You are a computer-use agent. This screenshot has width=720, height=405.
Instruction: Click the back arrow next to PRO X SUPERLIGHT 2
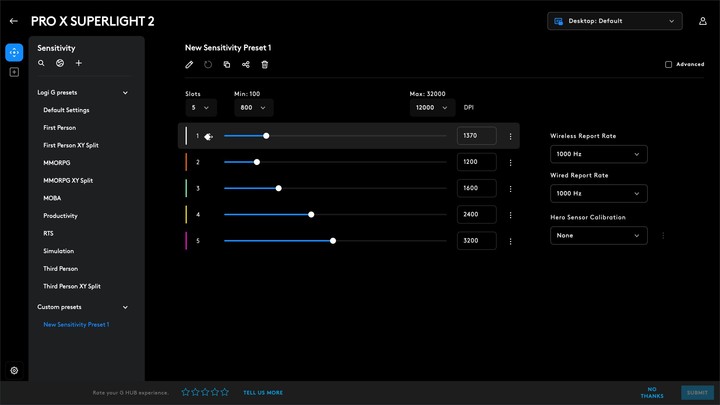coord(14,20)
